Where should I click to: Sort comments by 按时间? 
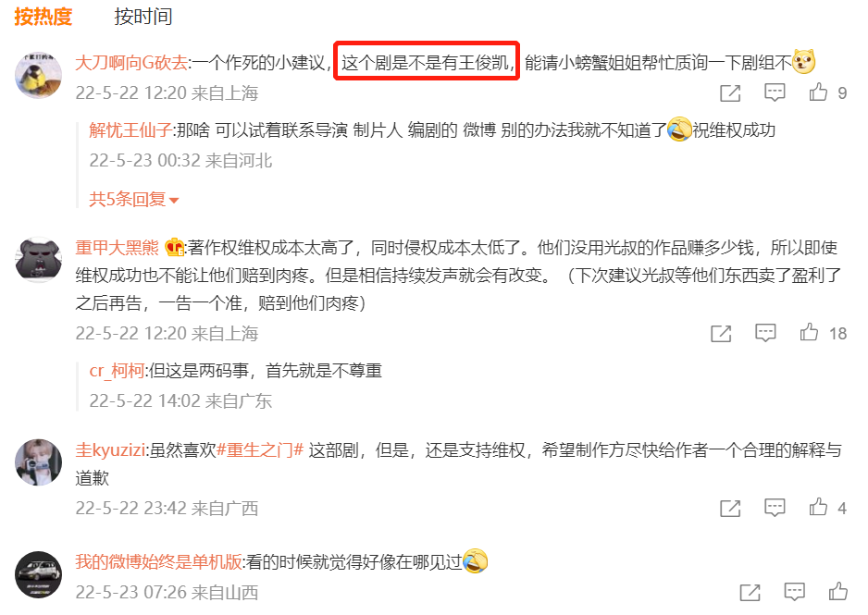tap(143, 17)
